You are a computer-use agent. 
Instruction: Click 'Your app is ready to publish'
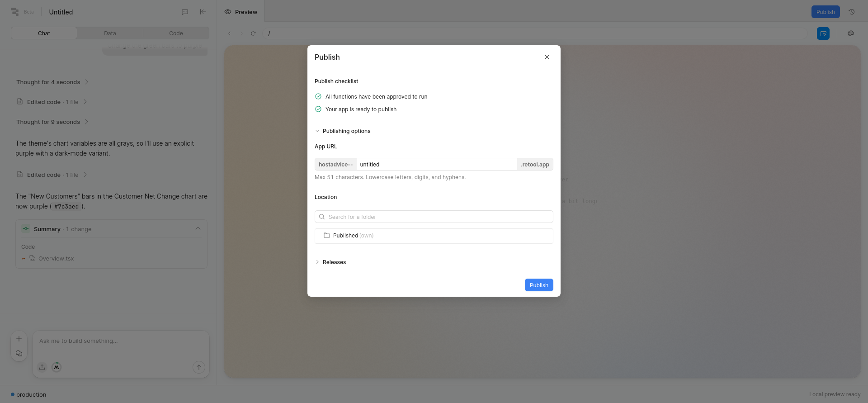(x=361, y=109)
